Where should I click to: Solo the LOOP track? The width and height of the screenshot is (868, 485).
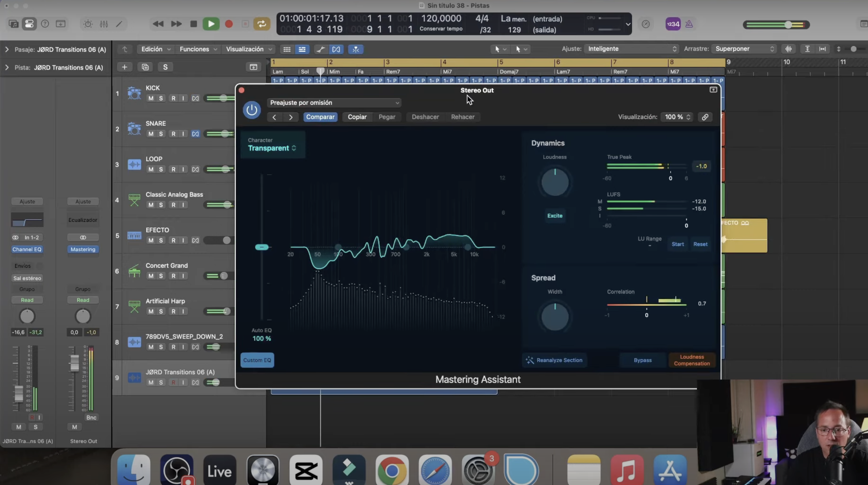(x=161, y=169)
